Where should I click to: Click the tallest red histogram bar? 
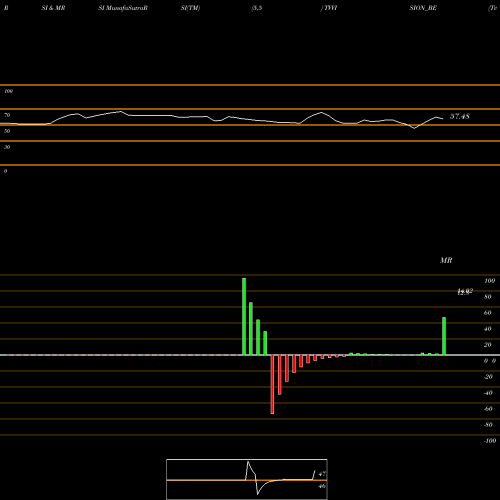click(272, 384)
